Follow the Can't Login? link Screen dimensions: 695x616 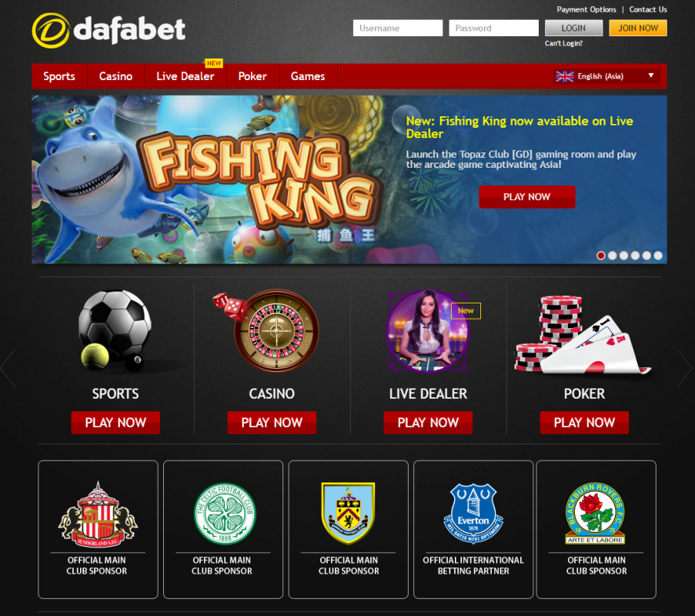point(564,43)
